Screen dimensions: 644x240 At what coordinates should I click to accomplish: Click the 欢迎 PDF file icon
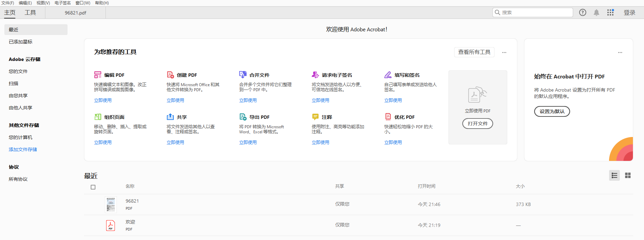[111, 226]
